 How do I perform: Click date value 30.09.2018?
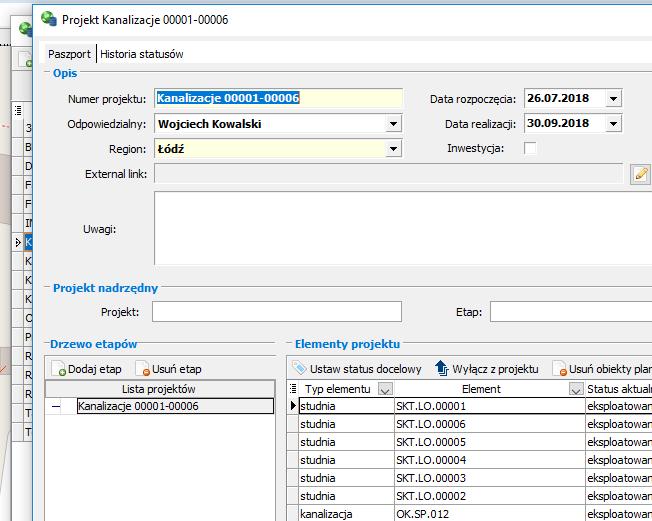click(x=558, y=123)
